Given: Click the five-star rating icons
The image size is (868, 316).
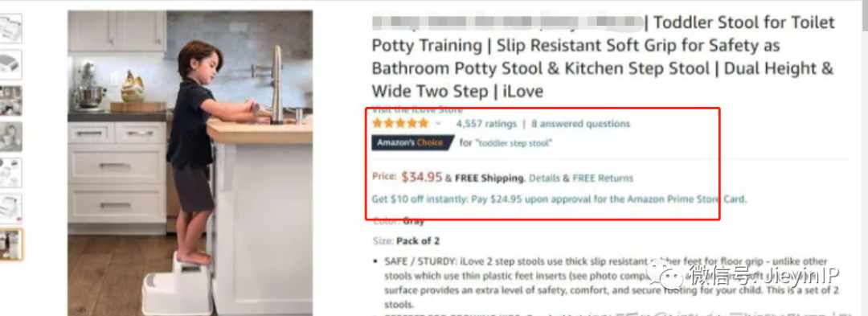Looking at the screenshot, I should coord(400,123).
